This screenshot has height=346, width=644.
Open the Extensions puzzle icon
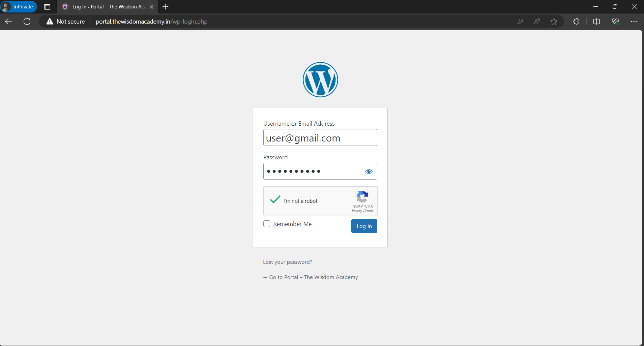click(x=577, y=22)
